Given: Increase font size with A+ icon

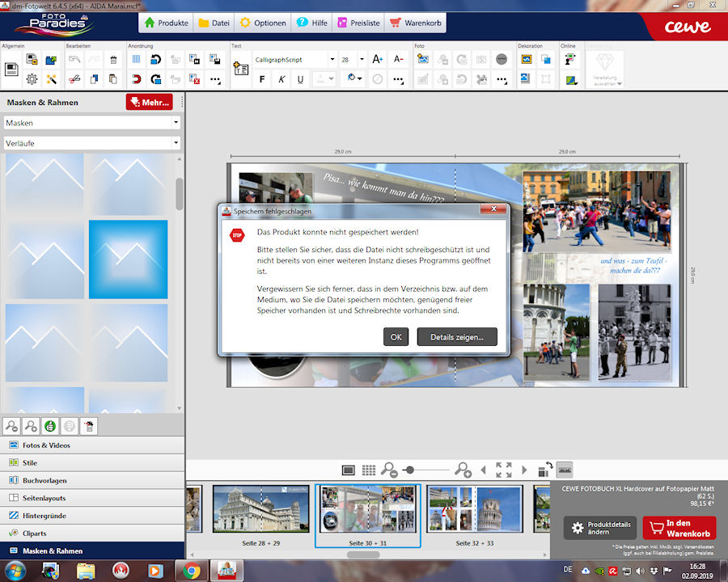Looking at the screenshot, I should click(x=377, y=60).
